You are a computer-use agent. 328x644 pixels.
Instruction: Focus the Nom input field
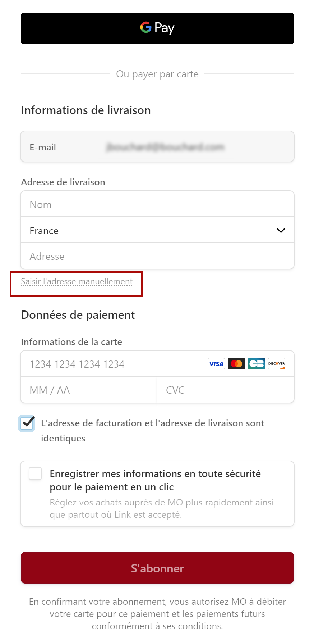pyautogui.click(x=157, y=204)
